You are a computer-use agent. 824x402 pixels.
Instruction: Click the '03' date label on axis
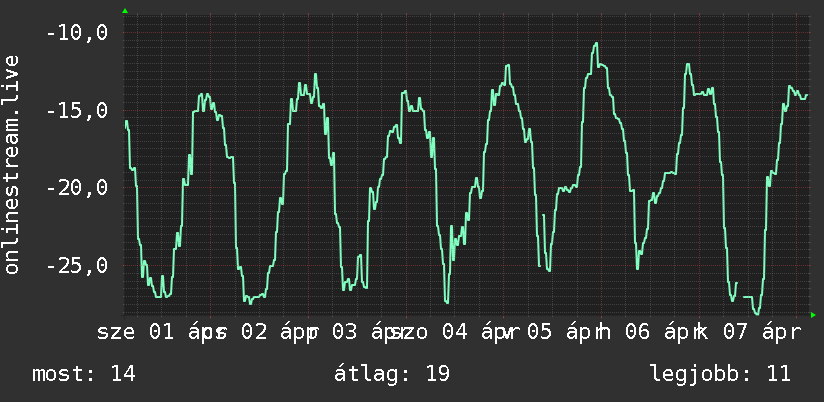tap(346, 333)
